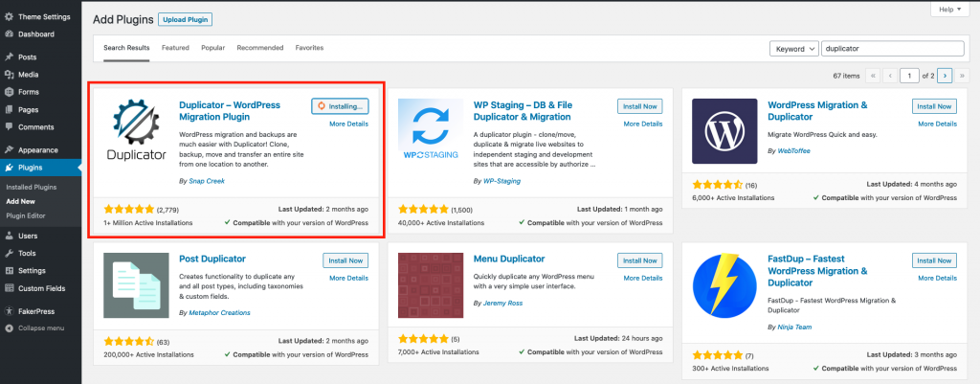Viewport: 980px width, 384px height.
Task: Switch to the Search Results tab
Action: coord(127,48)
